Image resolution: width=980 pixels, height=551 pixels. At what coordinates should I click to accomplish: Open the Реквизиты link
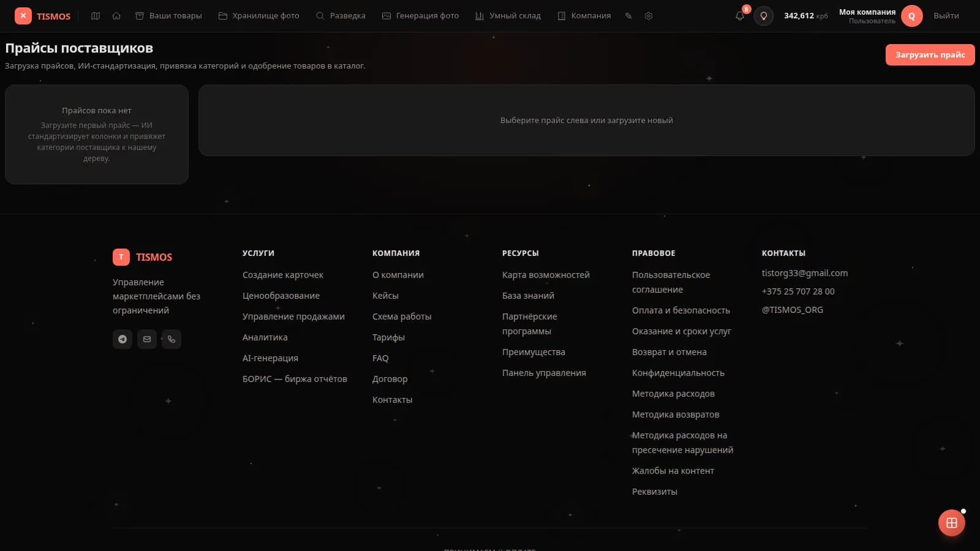pos(655,492)
